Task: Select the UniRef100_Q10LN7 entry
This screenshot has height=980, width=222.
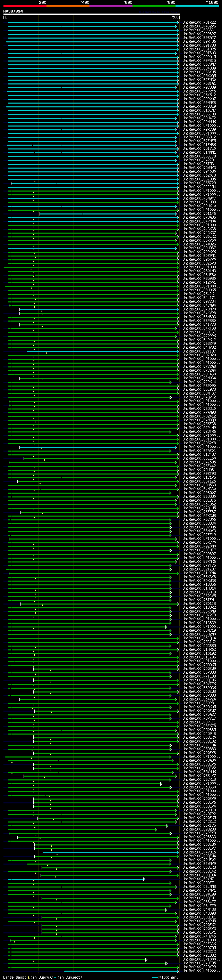Action: [199, 110]
